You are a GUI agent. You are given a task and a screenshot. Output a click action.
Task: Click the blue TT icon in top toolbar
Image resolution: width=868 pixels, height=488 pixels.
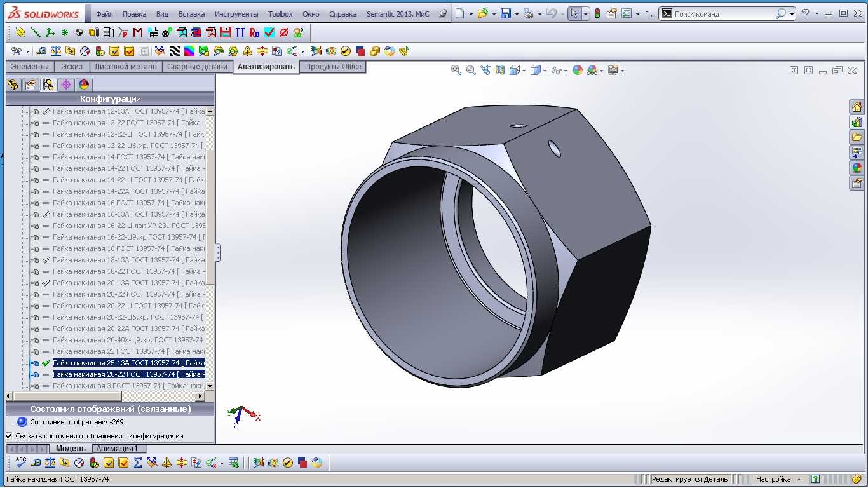[x=240, y=32]
